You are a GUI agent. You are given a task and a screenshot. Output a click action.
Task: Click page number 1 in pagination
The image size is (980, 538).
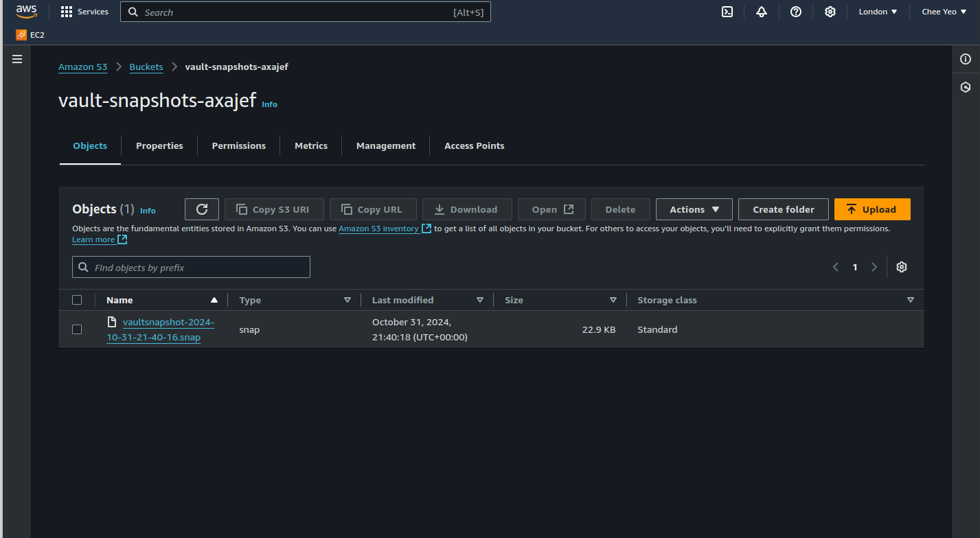[x=855, y=267]
